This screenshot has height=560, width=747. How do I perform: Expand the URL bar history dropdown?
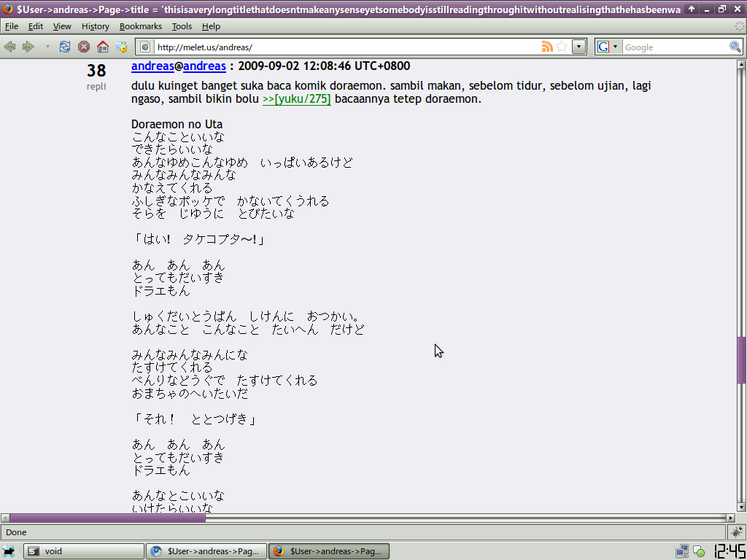[578, 47]
